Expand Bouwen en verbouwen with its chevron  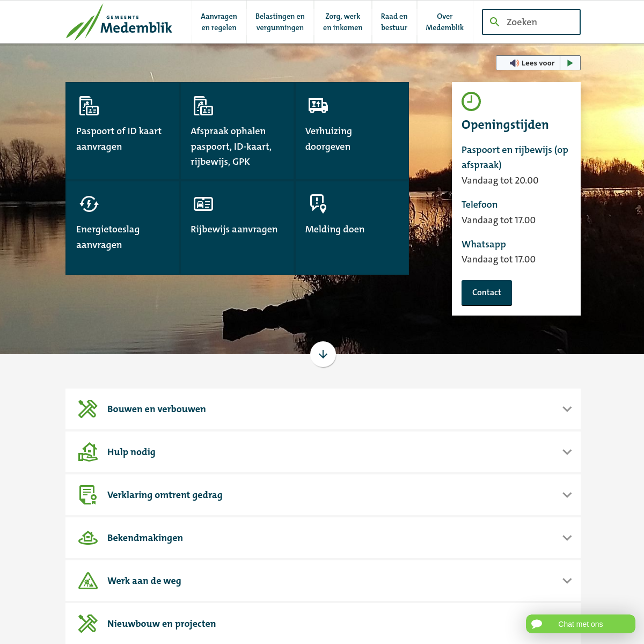pyautogui.click(x=567, y=409)
